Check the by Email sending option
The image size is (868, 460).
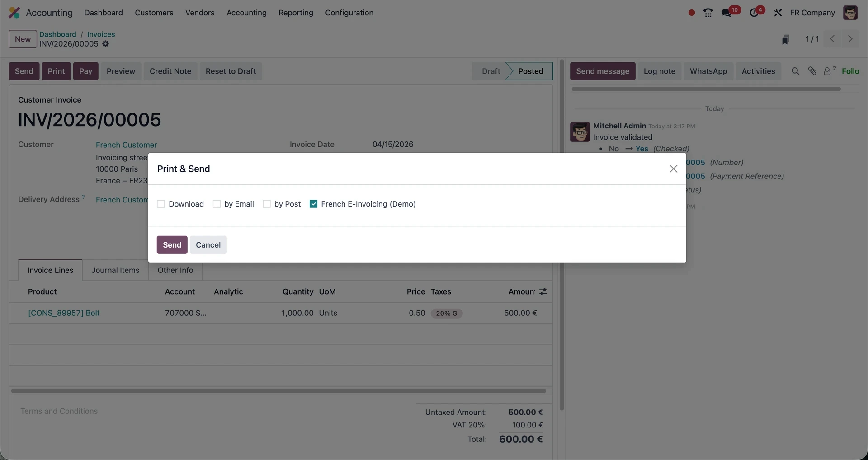(x=217, y=204)
